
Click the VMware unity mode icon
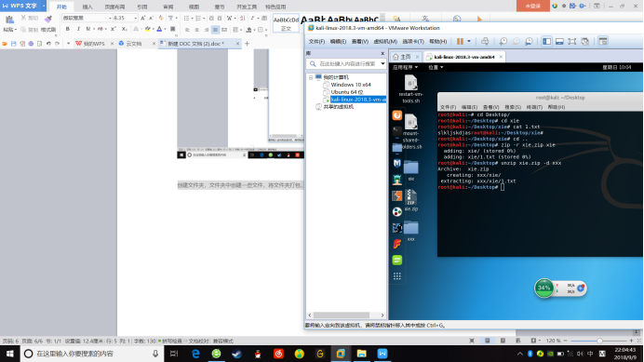coord(585,41)
